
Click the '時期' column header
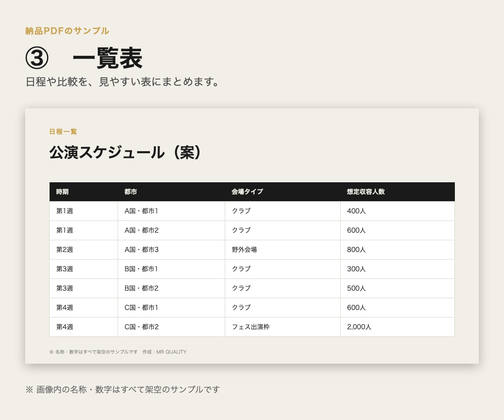pos(84,192)
